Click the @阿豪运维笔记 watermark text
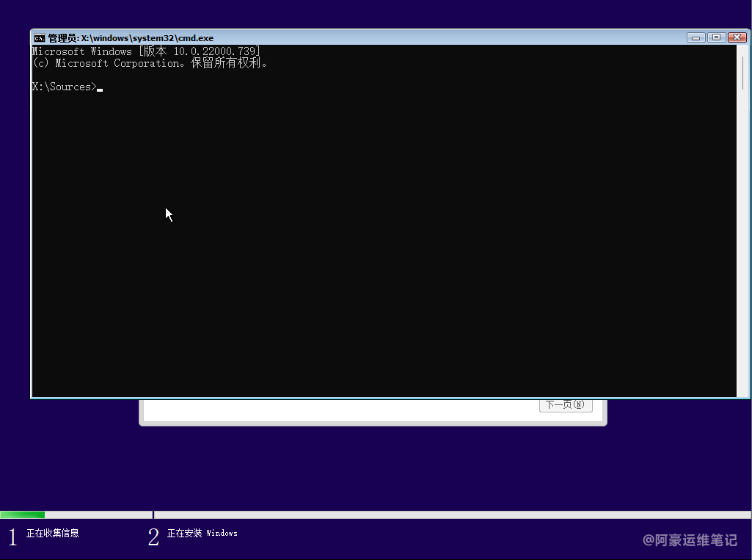The width and height of the screenshot is (752, 560). [x=690, y=540]
